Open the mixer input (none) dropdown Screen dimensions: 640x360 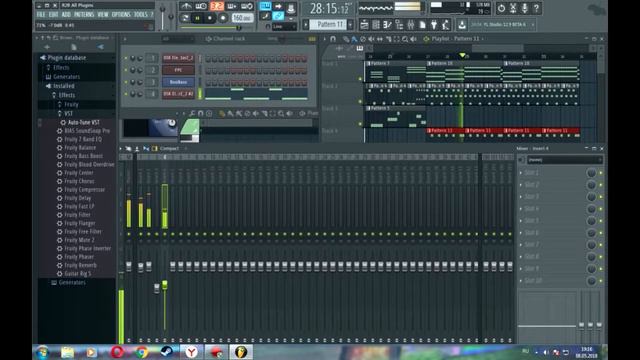(x=564, y=160)
